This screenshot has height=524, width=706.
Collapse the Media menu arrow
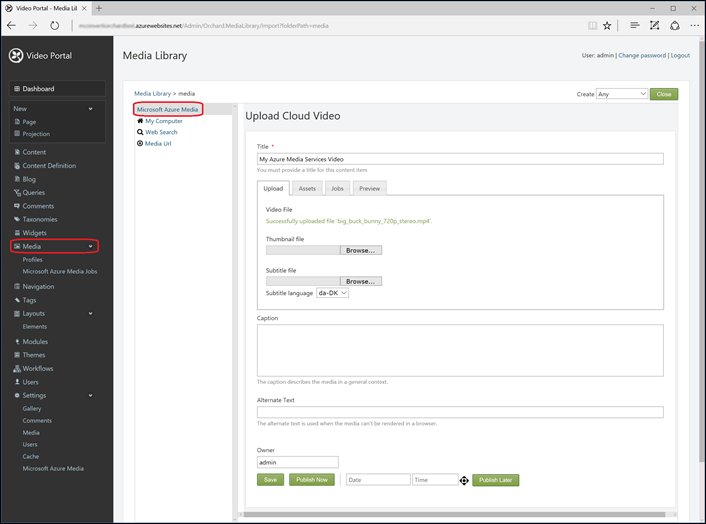point(91,246)
